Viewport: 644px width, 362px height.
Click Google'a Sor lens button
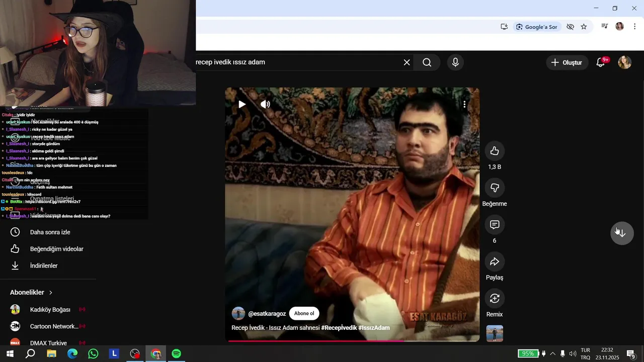point(537,27)
